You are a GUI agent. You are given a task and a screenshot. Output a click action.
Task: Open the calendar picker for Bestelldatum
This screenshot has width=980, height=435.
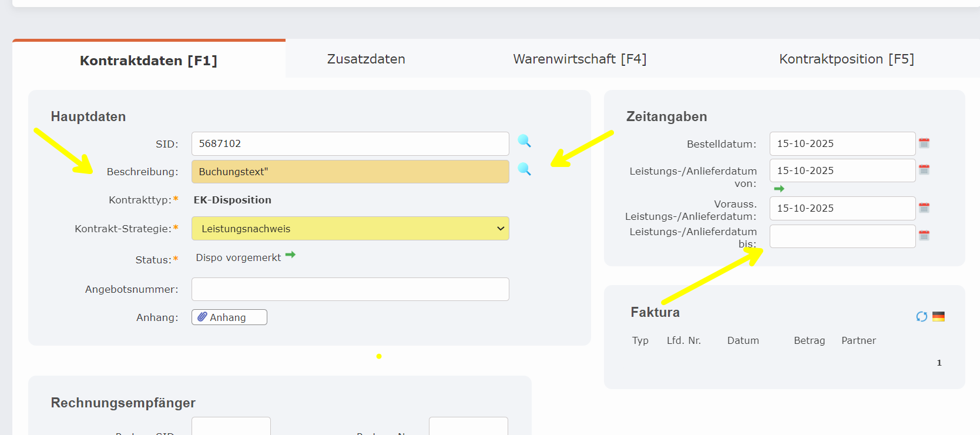[924, 143]
